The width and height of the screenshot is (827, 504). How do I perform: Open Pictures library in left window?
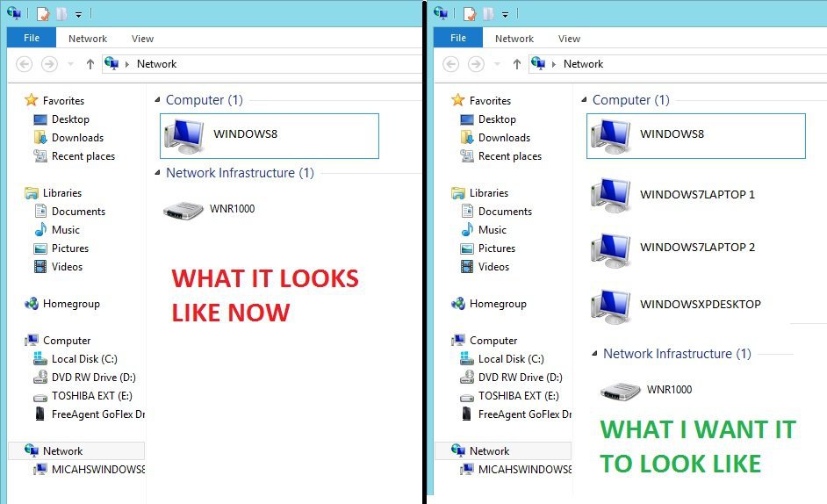click(61, 248)
